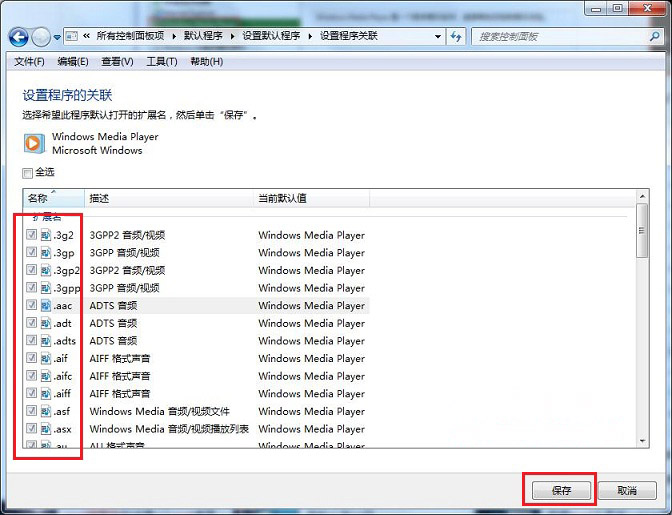672x515 pixels.
Task: Go to 所有控制面板项 breadcrumb
Action: (130, 36)
